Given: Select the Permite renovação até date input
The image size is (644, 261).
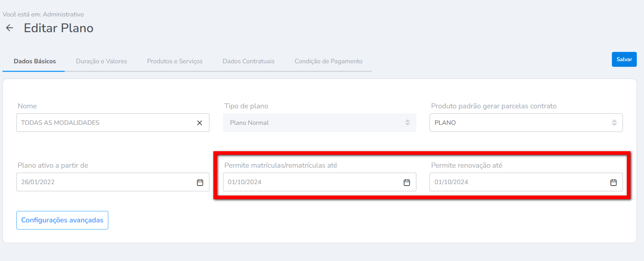Looking at the screenshot, I should pos(518,182).
